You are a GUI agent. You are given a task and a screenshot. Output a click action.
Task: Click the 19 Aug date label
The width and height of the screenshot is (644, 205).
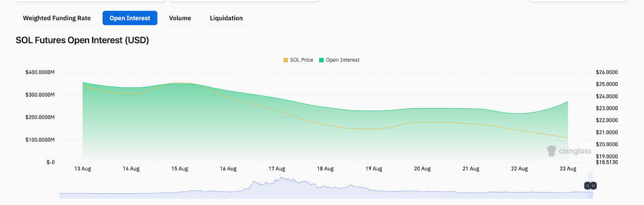pyautogui.click(x=374, y=169)
